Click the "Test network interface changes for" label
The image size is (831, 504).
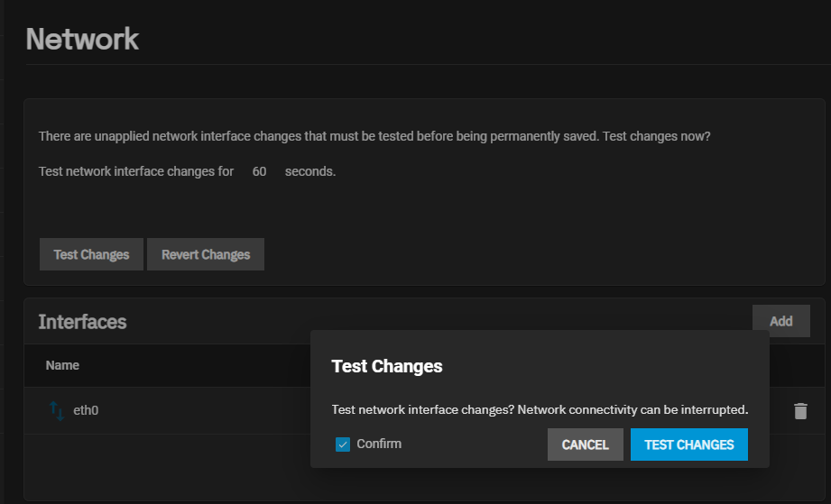click(x=136, y=171)
